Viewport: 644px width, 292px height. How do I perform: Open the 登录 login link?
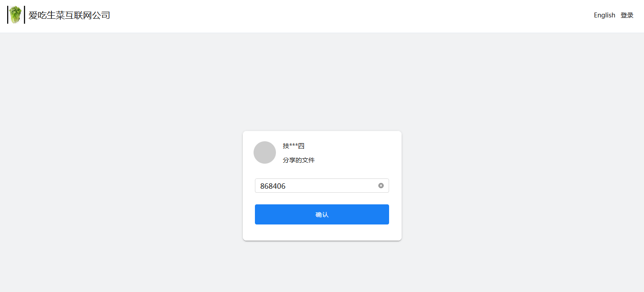tap(627, 15)
